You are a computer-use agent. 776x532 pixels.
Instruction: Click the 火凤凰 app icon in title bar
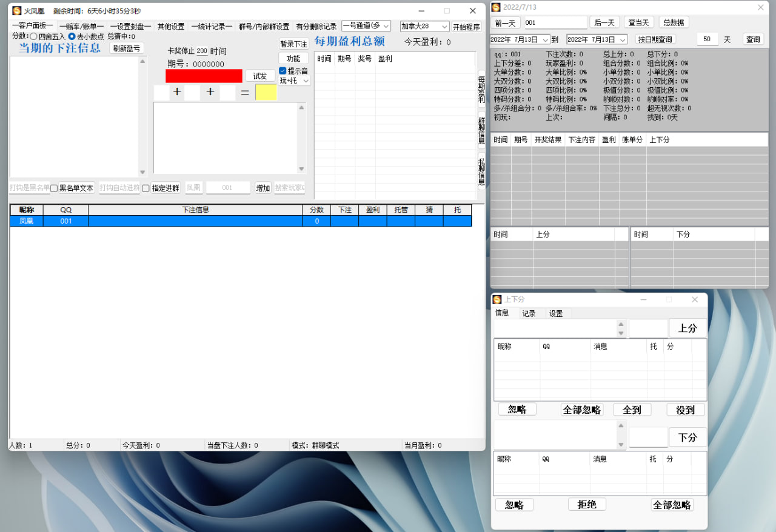click(x=17, y=11)
